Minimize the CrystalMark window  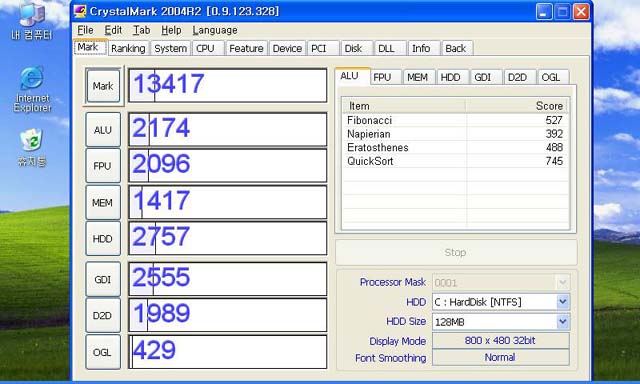[544, 12]
